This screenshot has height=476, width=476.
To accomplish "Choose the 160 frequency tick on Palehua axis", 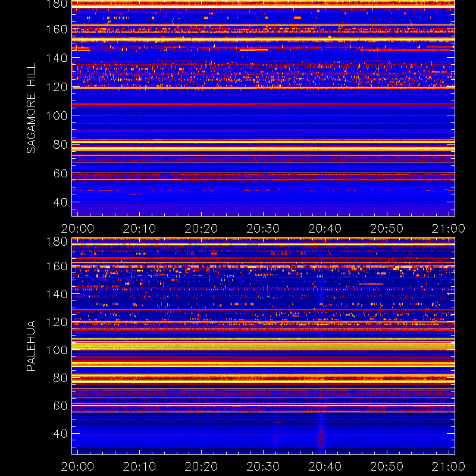I will 57,266.
